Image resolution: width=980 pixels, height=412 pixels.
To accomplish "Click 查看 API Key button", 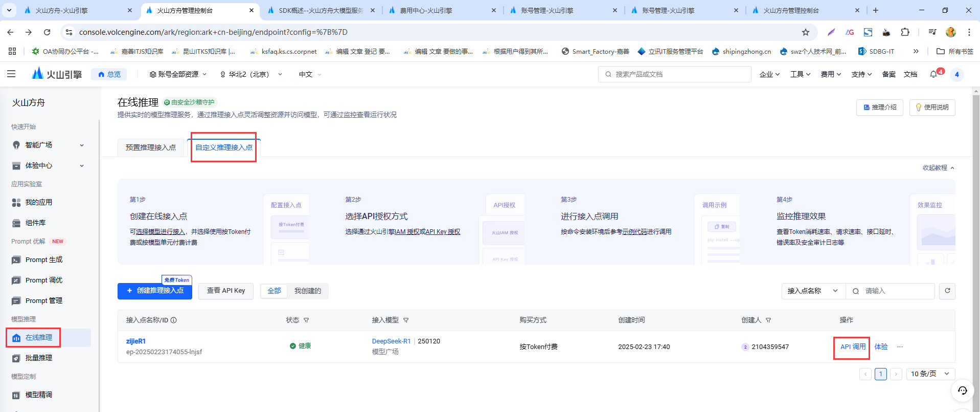I will [226, 291].
